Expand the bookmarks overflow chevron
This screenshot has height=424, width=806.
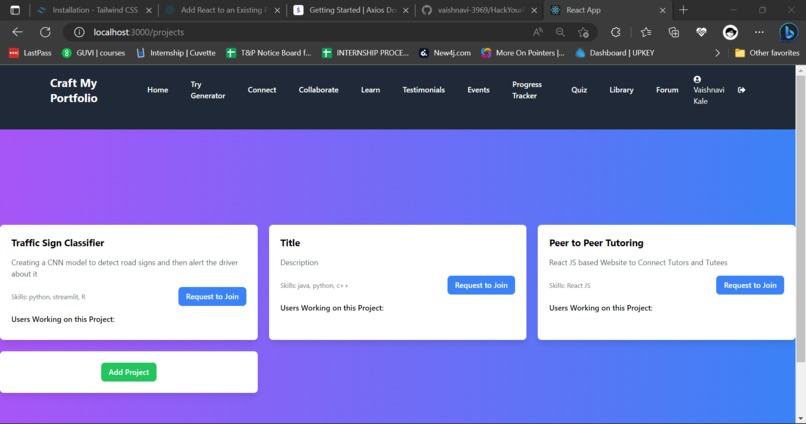[717, 53]
